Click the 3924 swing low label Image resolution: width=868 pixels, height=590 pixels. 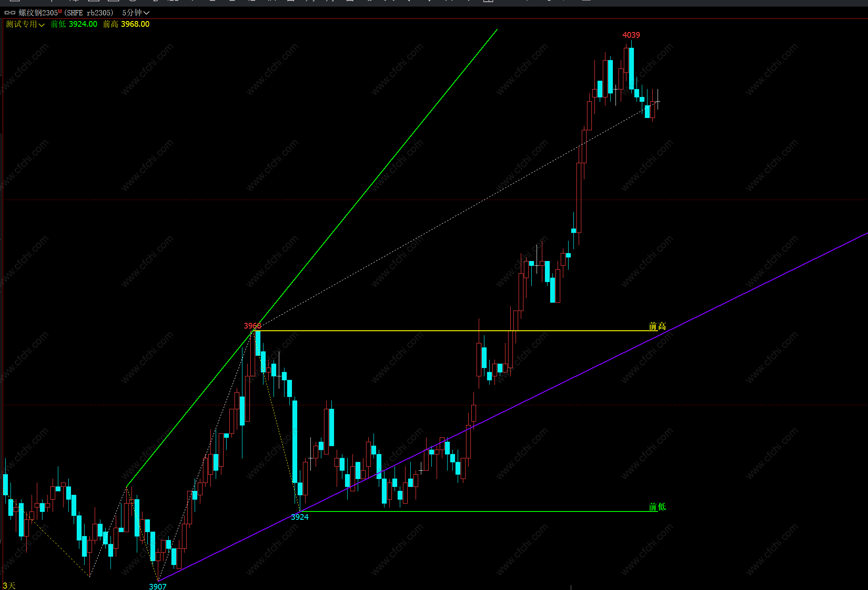coord(300,517)
